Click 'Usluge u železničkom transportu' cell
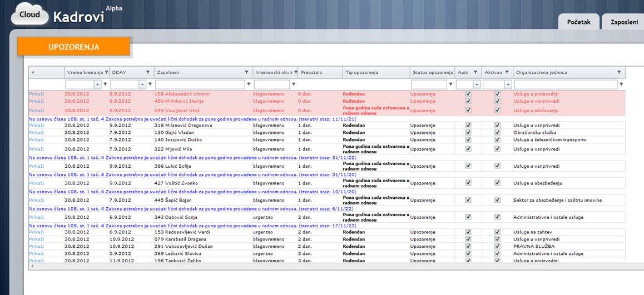The width and height of the screenshot is (644, 295). pos(569,139)
